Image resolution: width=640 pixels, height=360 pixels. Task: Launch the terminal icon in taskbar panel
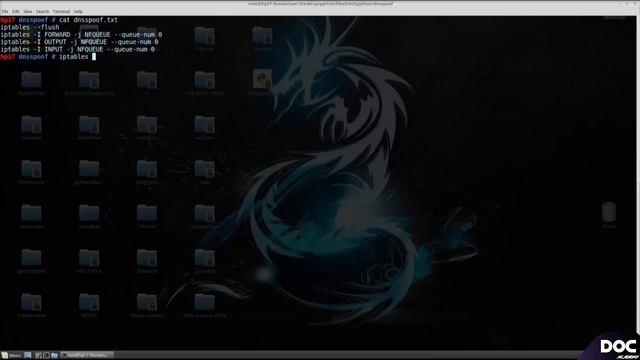click(46, 356)
